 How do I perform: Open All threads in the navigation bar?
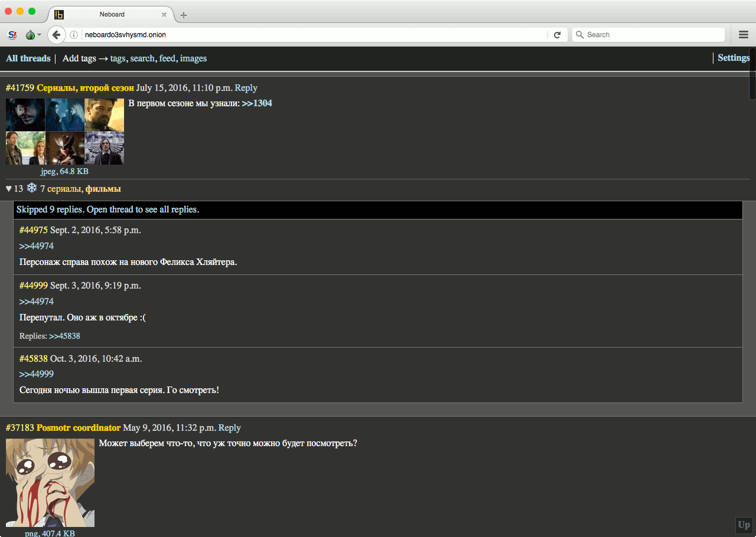click(x=28, y=58)
